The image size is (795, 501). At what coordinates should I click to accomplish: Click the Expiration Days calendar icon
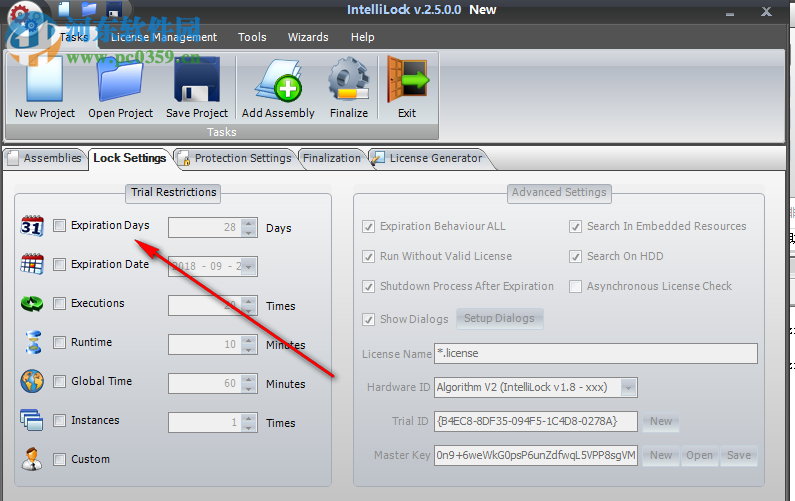point(32,226)
